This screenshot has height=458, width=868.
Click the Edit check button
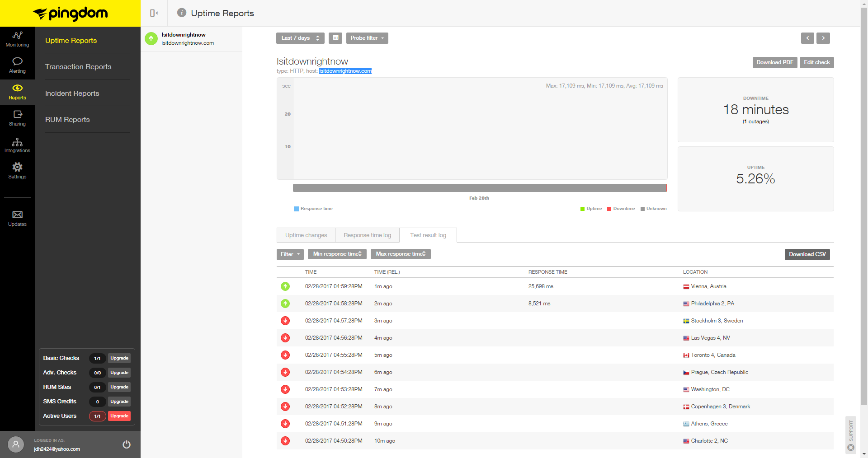click(x=817, y=62)
